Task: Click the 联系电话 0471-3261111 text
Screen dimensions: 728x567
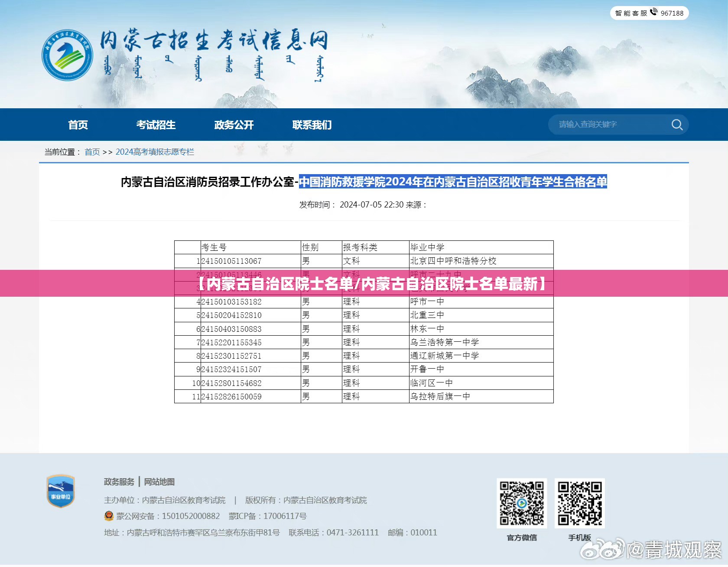Action: click(334, 532)
